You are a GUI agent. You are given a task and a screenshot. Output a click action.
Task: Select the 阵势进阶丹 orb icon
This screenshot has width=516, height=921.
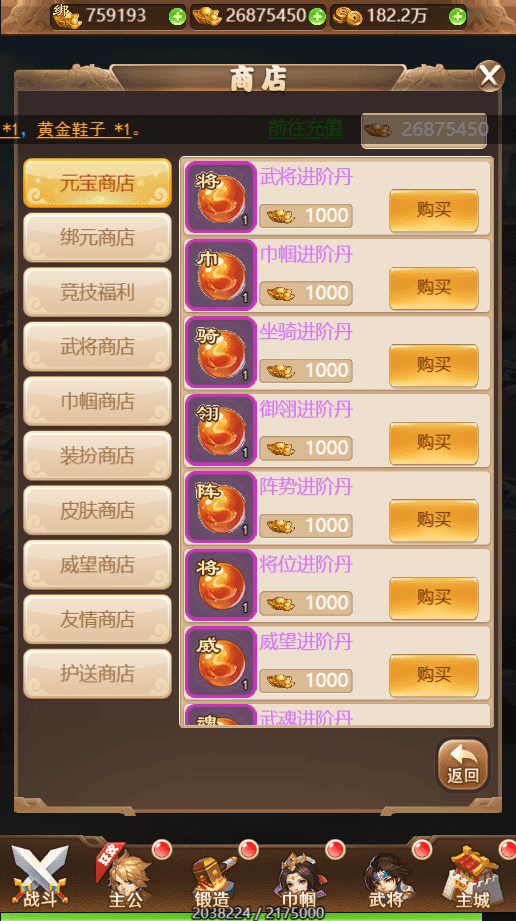pyautogui.click(x=220, y=507)
